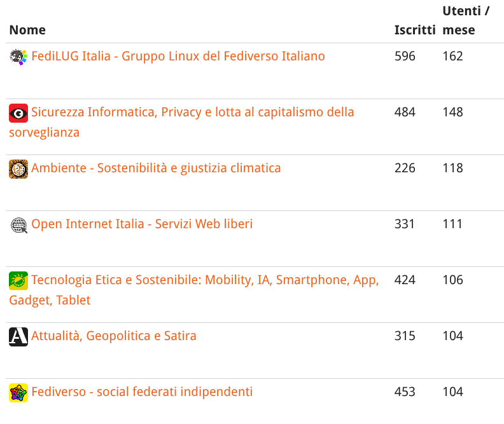This screenshot has width=504, height=424.
Task: Click the Ambiente community icon
Action: click(x=18, y=168)
